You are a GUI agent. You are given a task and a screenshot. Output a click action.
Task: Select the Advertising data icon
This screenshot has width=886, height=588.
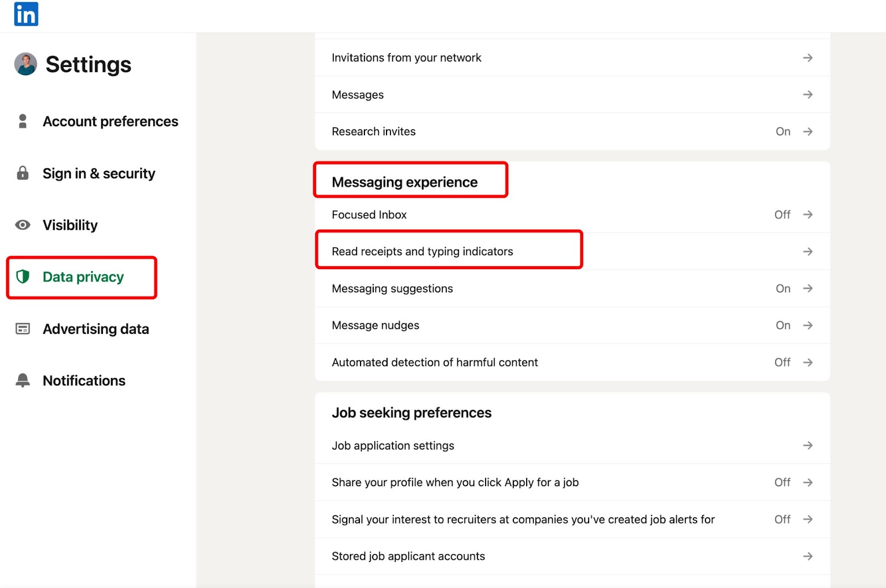(x=22, y=328)
